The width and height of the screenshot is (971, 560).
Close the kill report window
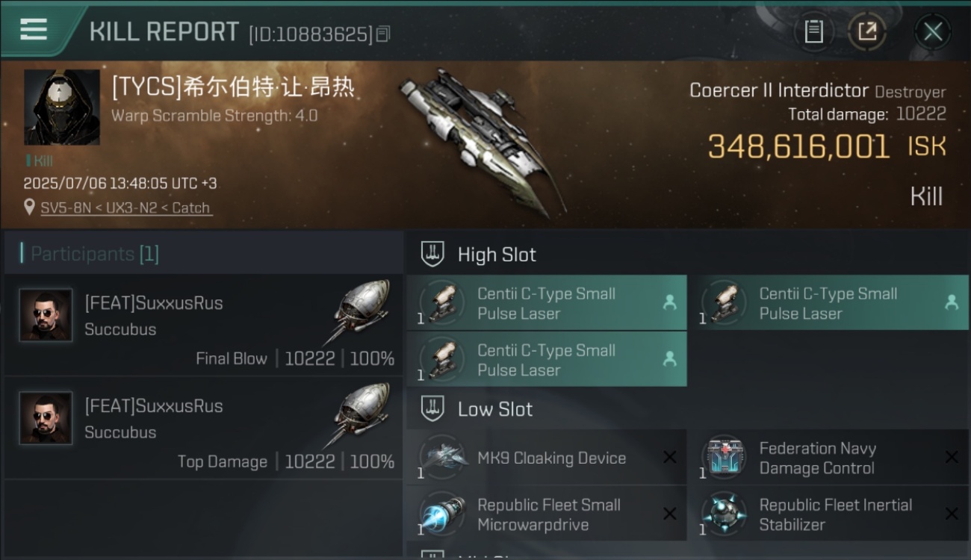tap(932, 31)
